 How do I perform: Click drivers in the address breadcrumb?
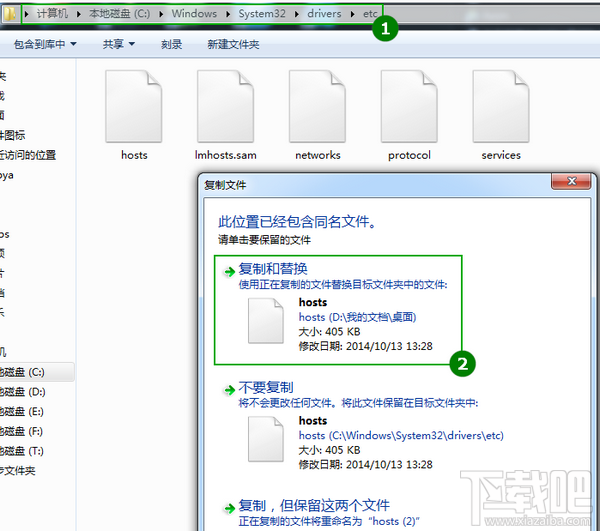click(324, 14)
